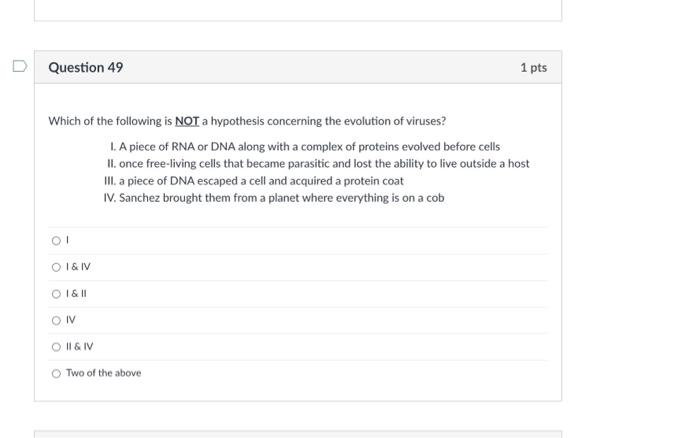
Task: Click statement II about free-living cells
Action: click(318, 163)
